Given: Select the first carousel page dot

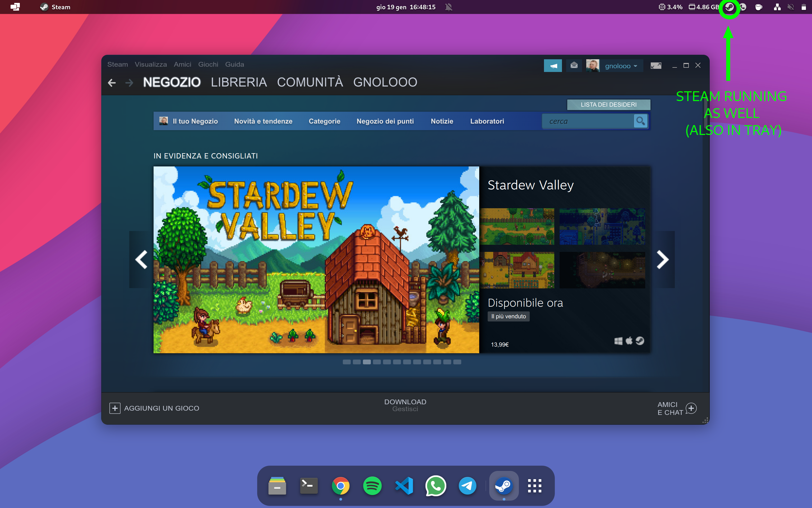Looking at the screenshot, I should pos(347,362).
